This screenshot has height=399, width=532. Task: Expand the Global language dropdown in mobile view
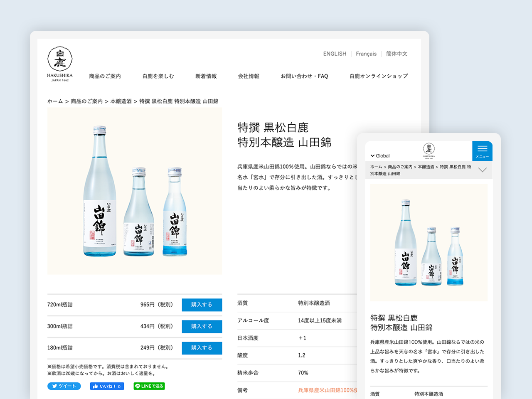[x=380, y=156]
